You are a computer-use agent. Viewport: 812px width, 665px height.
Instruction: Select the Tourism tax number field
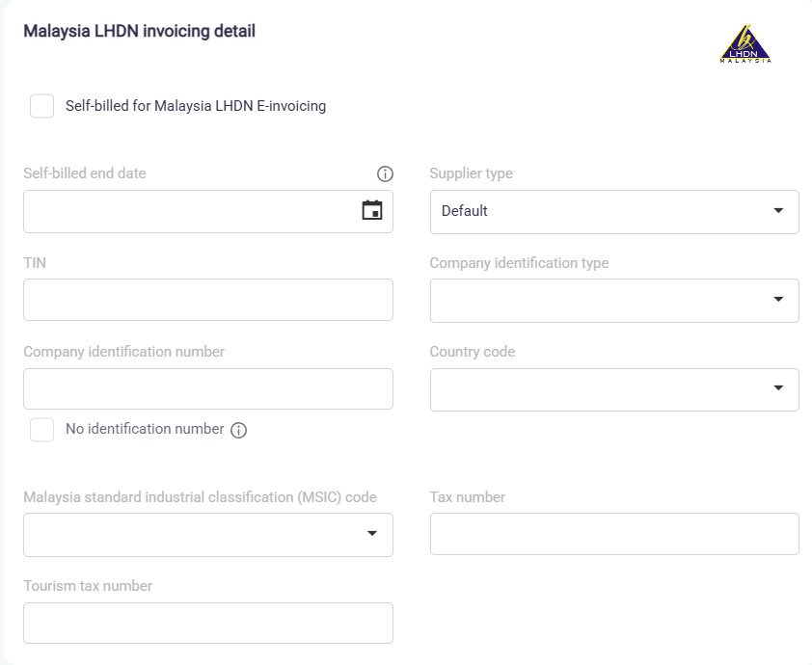207,623
